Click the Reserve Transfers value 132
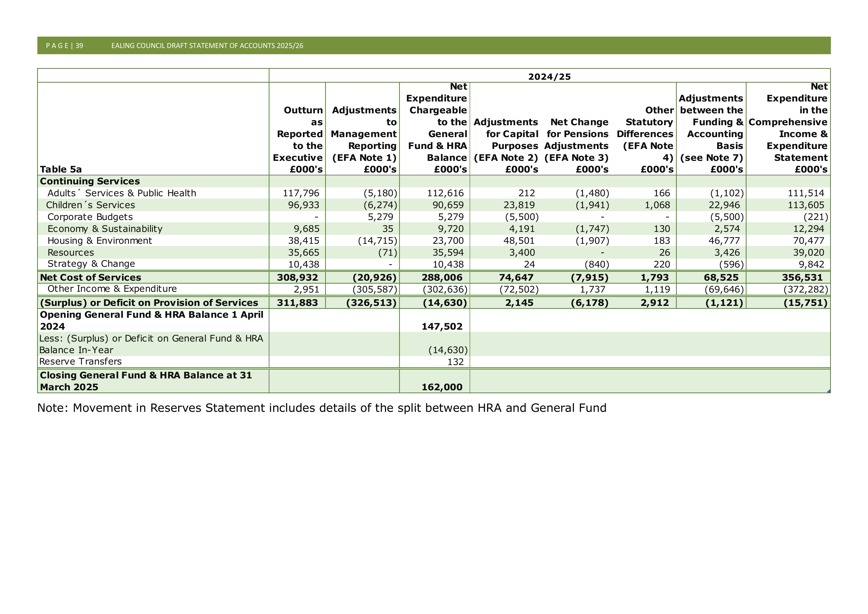 (x=455, y=362)
